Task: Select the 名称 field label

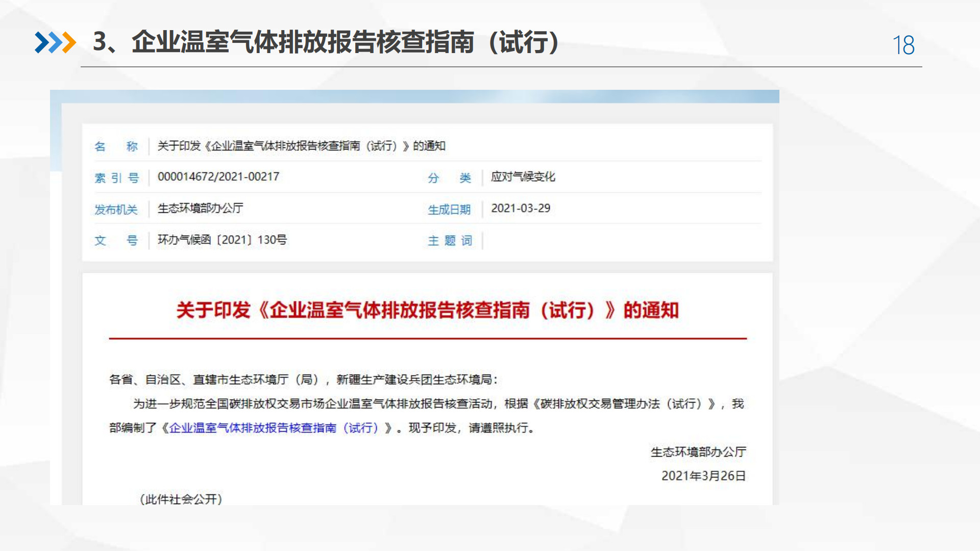Action: pos(116,146)
